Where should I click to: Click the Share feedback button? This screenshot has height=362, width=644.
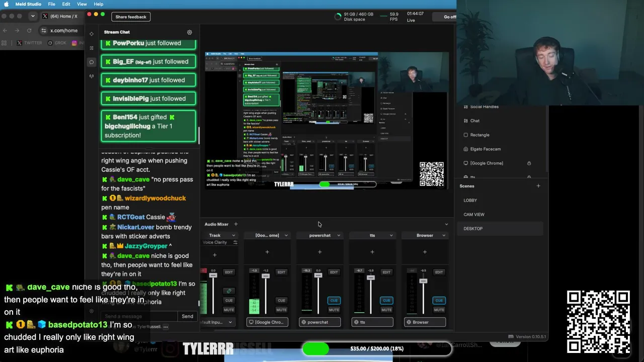pos(131,17)
